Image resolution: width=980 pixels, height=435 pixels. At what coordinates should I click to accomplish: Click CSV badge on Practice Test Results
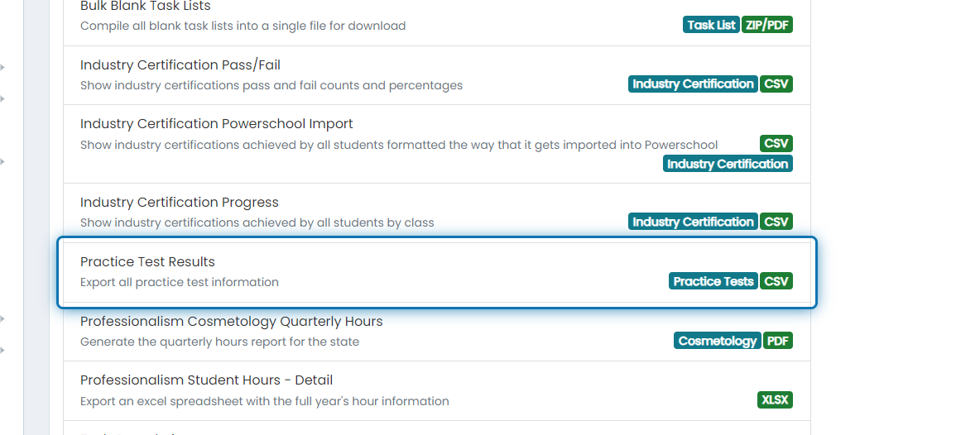(776, 281)
